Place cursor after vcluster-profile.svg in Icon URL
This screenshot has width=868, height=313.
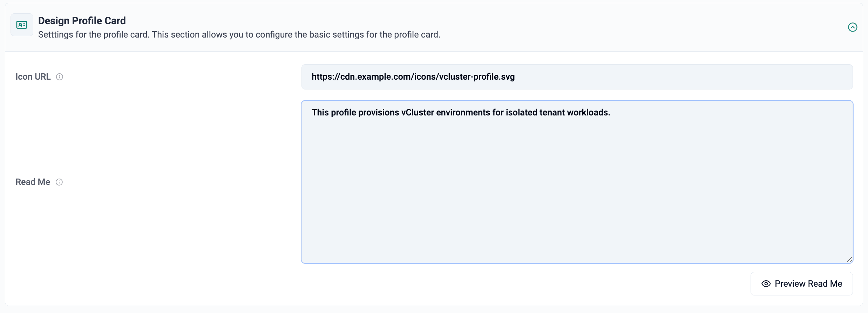coord(515,77)
